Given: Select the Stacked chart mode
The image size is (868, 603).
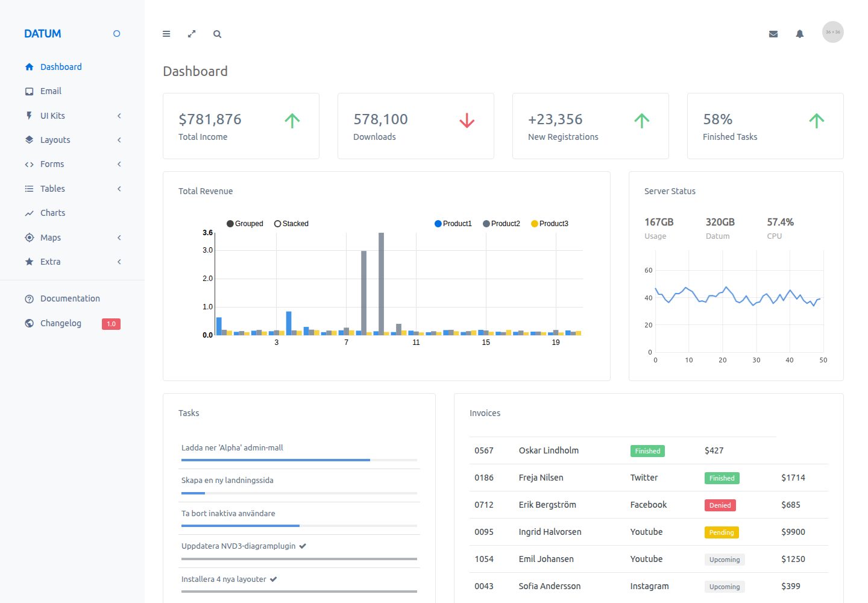Looking at the screenshot, I should [x=291, y=224].
